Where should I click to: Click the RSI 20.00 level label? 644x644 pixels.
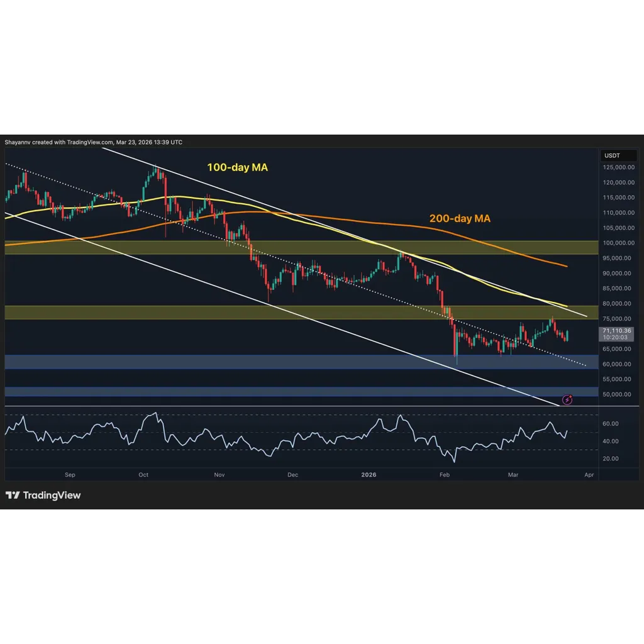610,458
